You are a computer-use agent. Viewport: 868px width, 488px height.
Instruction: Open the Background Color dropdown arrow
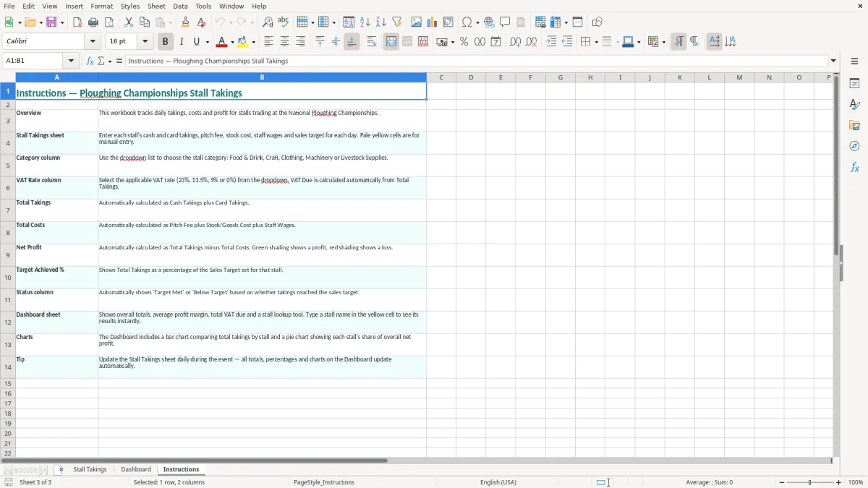click(x=253, y=42)
